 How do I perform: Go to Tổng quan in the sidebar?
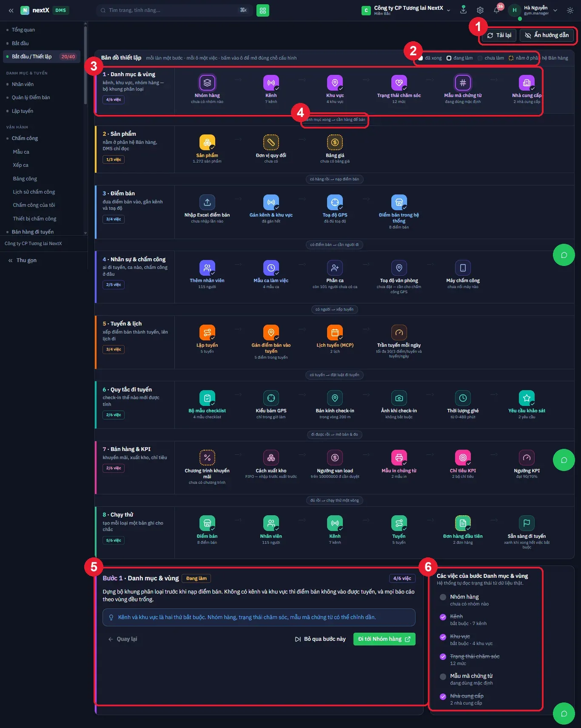pos(23,30)
